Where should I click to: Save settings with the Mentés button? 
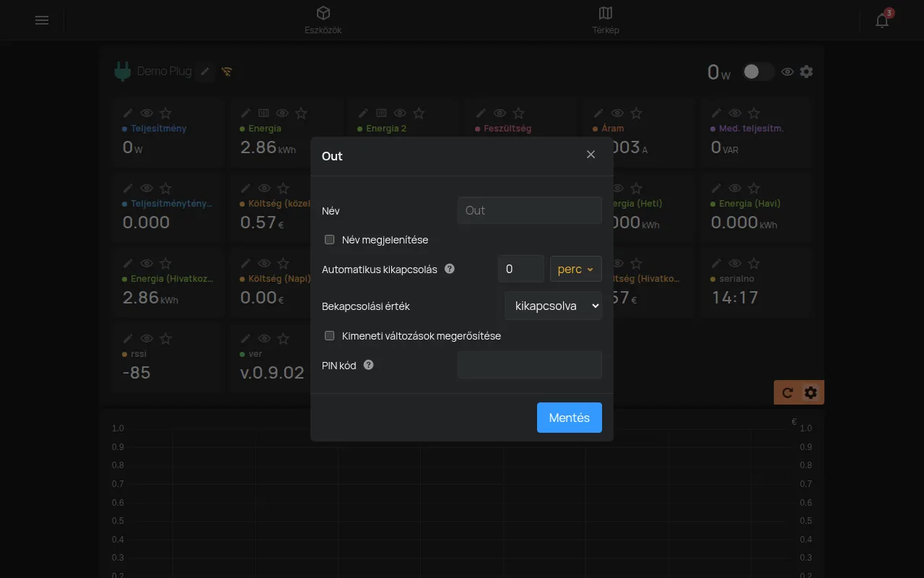tap(570, 418)
